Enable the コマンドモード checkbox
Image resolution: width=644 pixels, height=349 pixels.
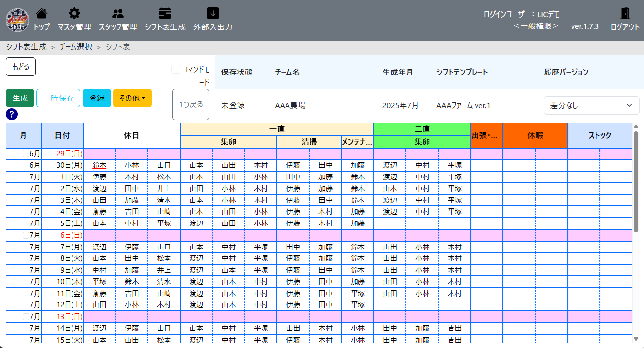coord(176,69)
